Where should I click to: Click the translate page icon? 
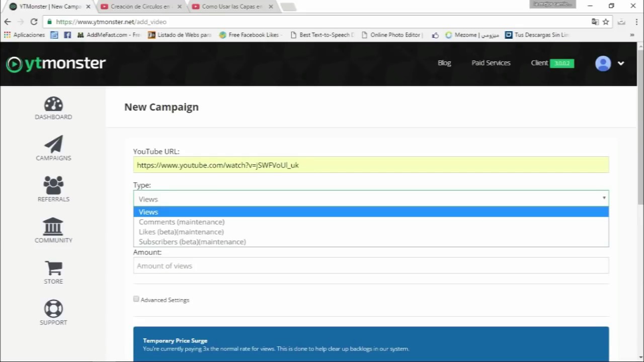point(595,22)
